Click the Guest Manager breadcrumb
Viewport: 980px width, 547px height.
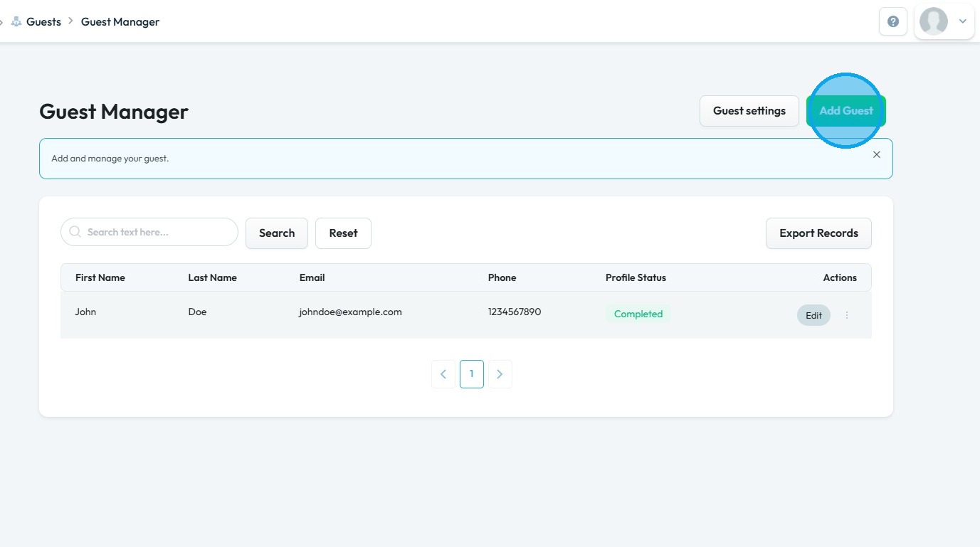pyautogui.click(x=120, y=21)
